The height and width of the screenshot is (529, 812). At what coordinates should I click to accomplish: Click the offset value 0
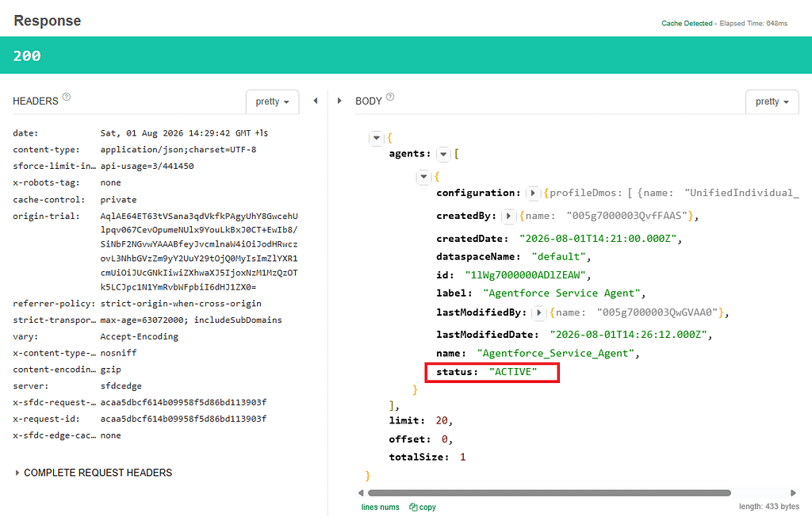coord(444,439)
